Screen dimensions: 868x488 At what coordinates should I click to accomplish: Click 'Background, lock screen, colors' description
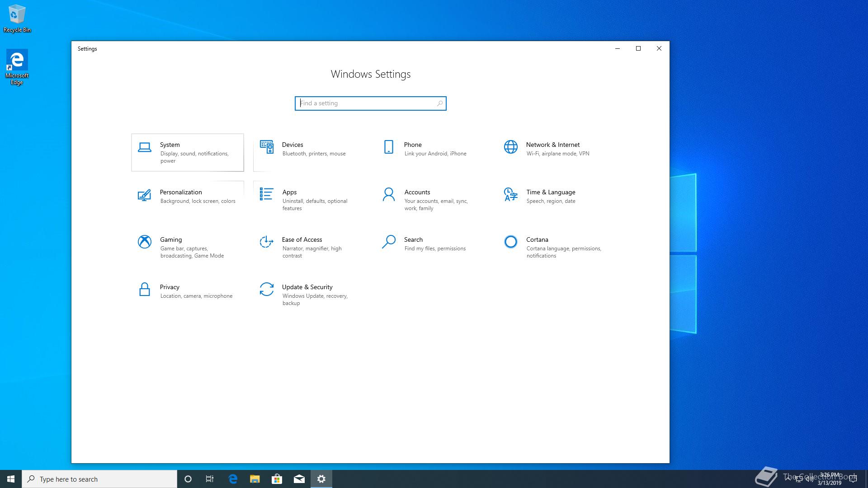click(x=198, y=201)
